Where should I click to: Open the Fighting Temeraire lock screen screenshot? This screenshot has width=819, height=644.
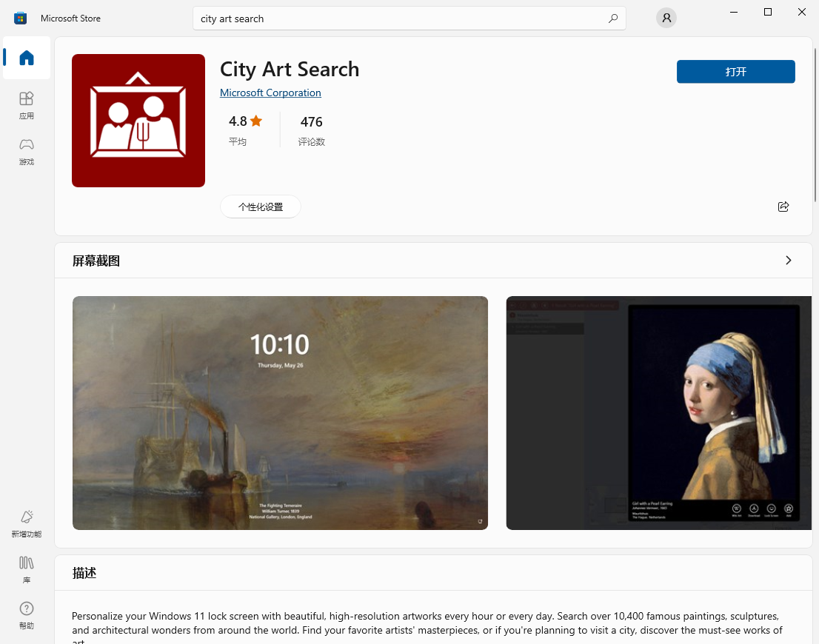click(280, 413)
